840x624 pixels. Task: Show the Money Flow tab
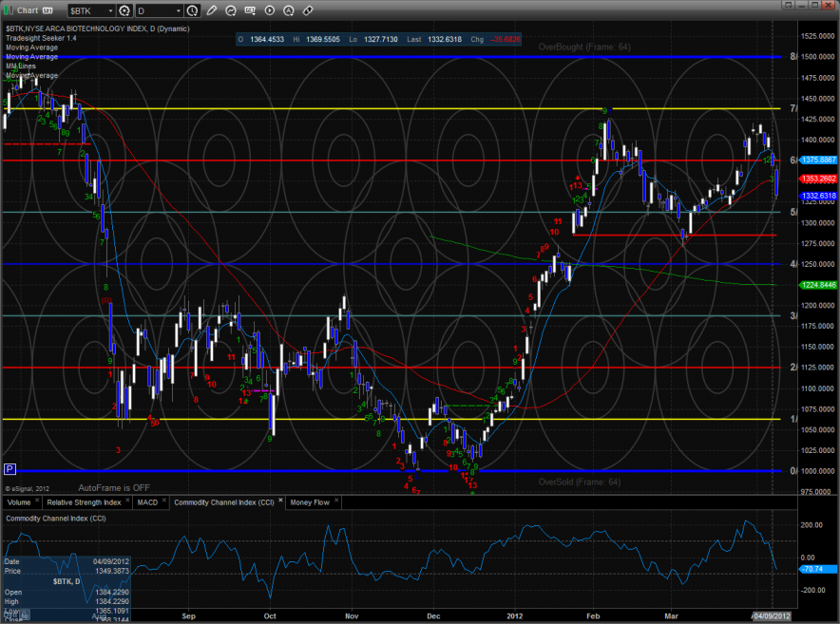tap(311, 501)
